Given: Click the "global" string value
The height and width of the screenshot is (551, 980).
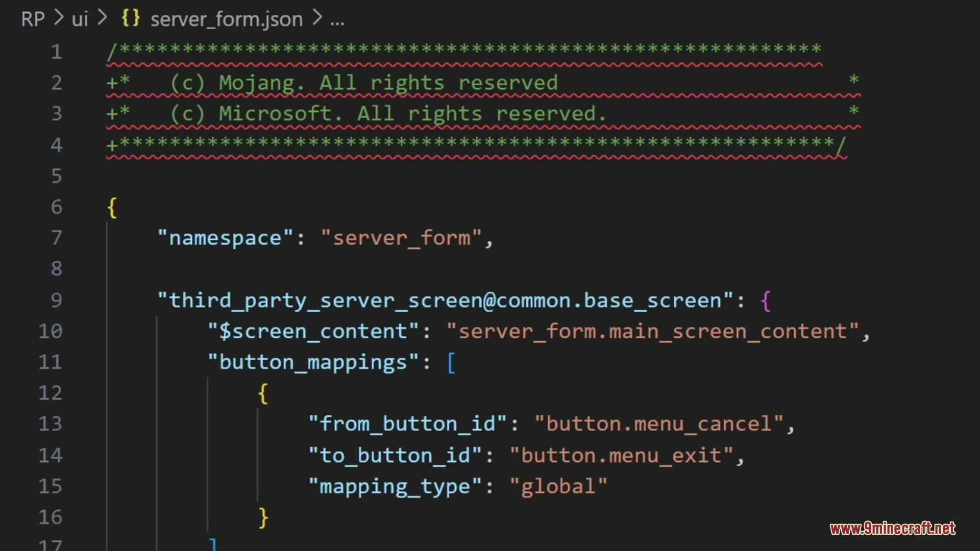Looking at the screenshot, I should [559, 487].
